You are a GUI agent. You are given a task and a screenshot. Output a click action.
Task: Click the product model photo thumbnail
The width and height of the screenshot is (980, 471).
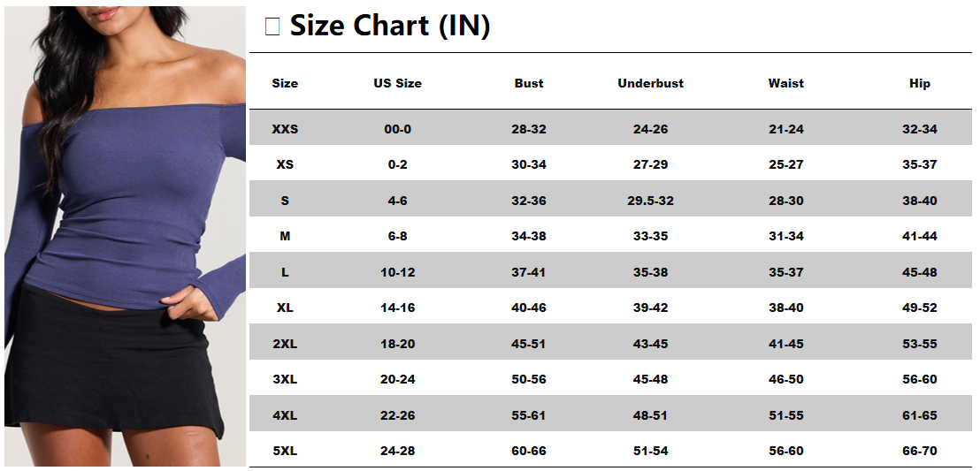pos(125,235)
